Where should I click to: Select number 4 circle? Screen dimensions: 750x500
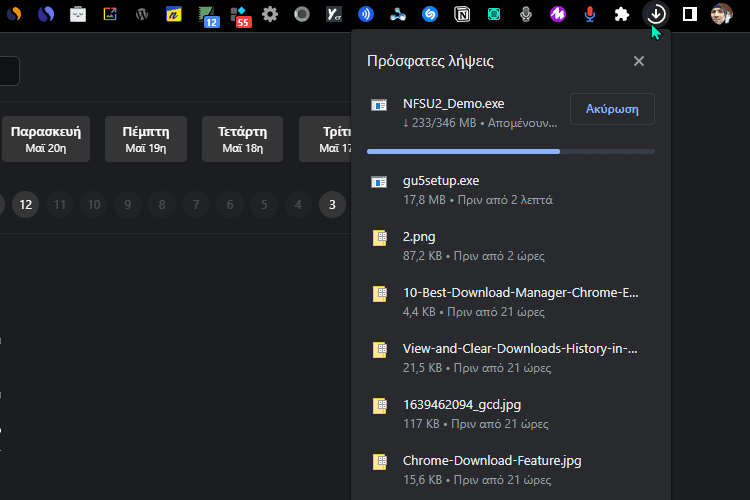click(x=298, y=205)
